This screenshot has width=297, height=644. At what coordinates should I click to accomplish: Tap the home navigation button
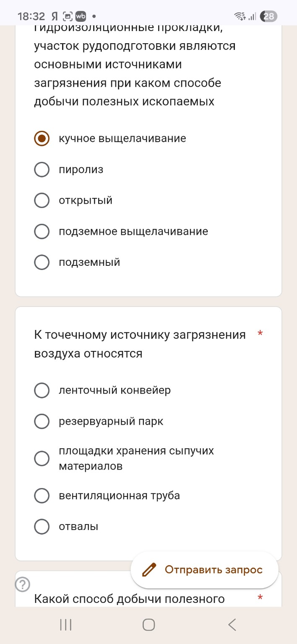148,625
